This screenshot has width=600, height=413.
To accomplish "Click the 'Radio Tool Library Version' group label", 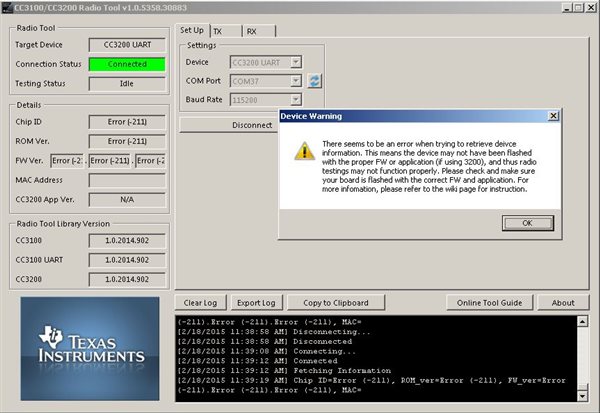I will (x=63, y=224).
